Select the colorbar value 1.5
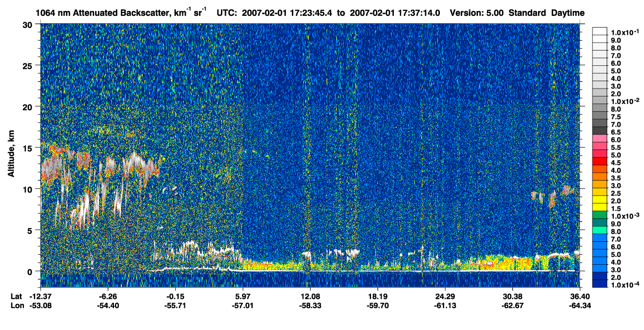This screenshot has height=330, width=644. click(x=616, y=209)
